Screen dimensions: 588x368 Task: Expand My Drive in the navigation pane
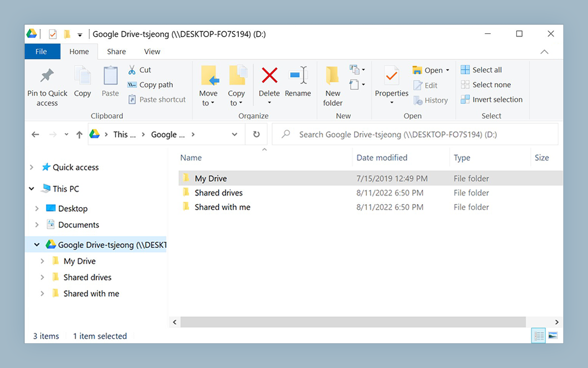point(42,261)
